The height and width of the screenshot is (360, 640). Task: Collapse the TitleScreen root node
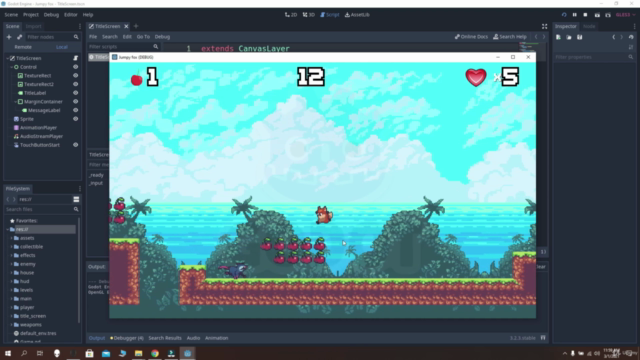tap(8, 58)
